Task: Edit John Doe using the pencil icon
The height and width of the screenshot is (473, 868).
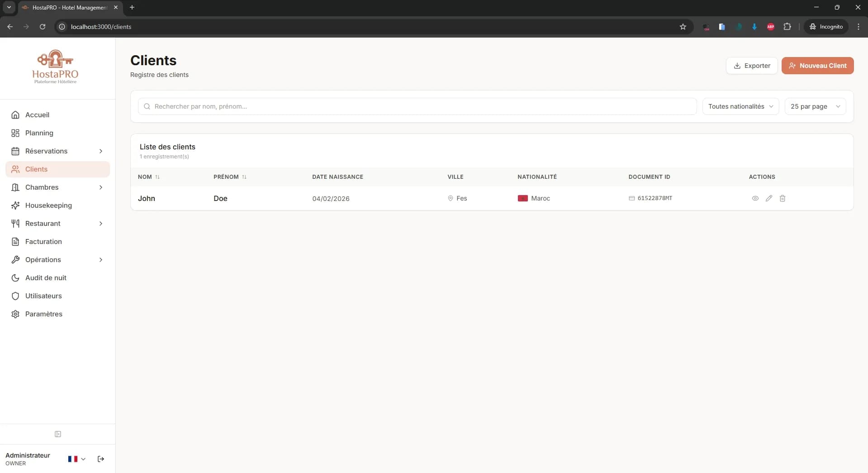Action: pyautogui.click(x=769, y=198)
